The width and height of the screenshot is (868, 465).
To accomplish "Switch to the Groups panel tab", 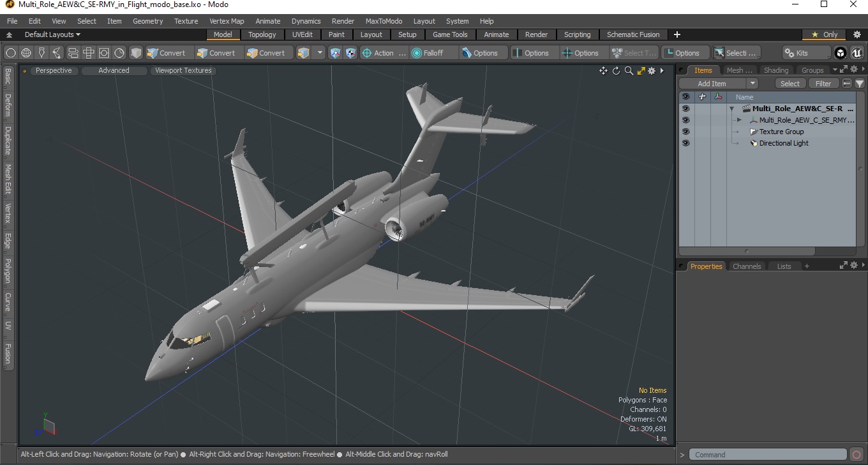I will tap(812, 70).
